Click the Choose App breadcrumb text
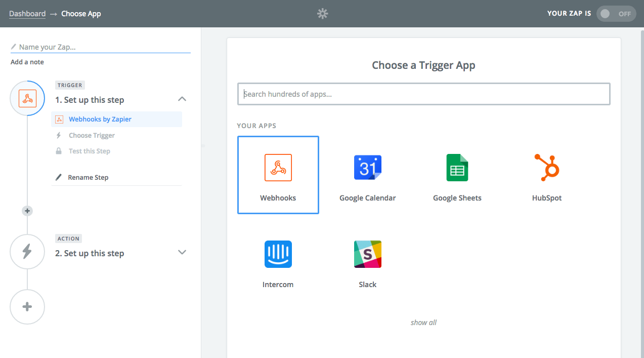This screenshot has height=358, width=644. pyautogui.click(x=81, y=14)
